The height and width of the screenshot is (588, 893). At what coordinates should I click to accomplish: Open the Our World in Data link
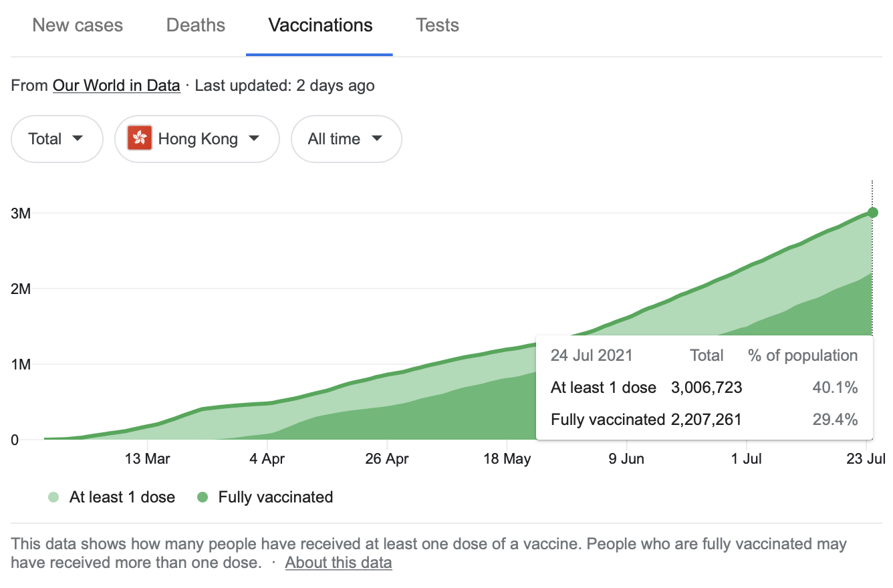116,86
